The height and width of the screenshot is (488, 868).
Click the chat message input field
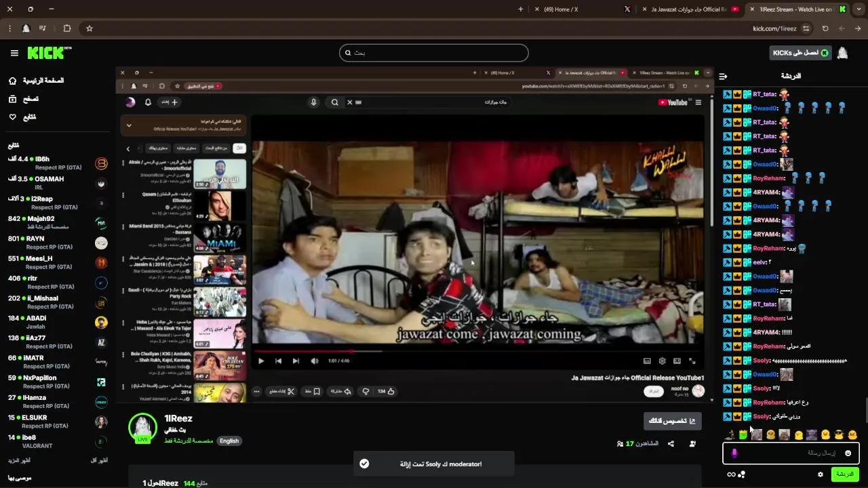(791, 453)
